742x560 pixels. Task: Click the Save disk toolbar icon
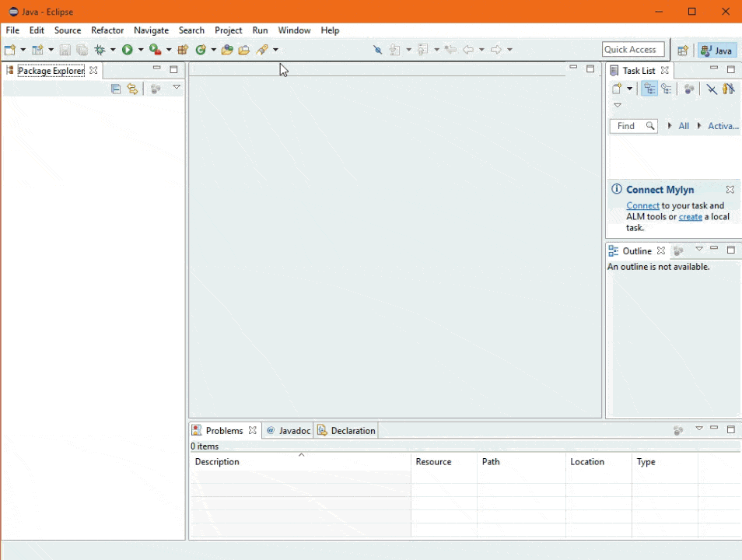(x=65, y=50)
